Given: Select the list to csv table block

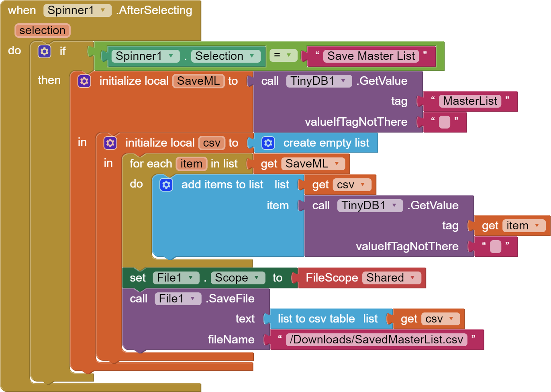Looking at the screenshot, I should tap(316, 319).
